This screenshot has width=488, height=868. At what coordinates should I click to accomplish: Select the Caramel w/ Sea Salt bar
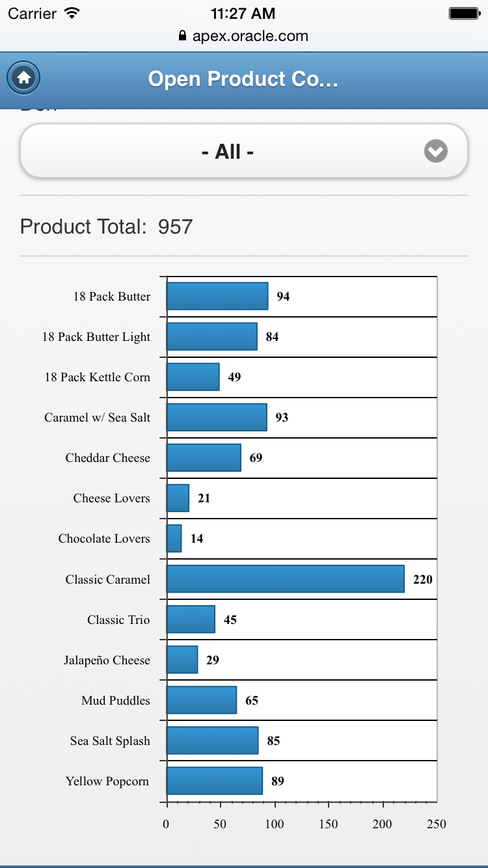tap(217, 417)
